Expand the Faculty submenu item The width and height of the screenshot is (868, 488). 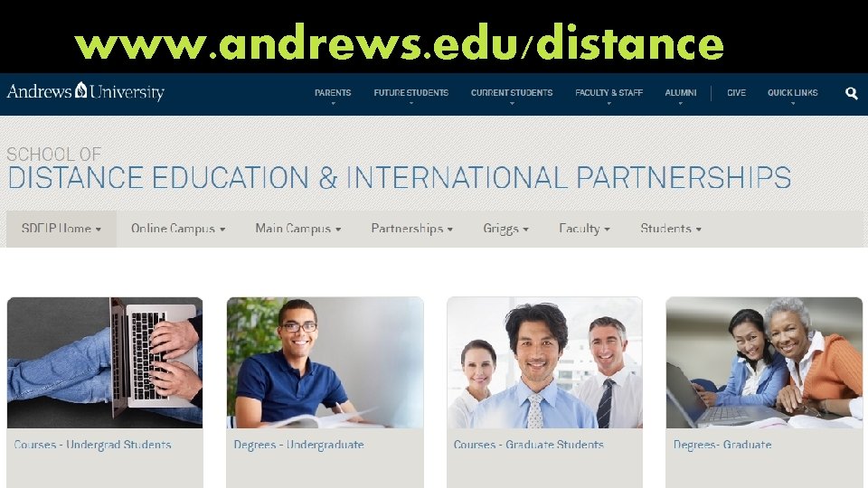tap(584, 229)
